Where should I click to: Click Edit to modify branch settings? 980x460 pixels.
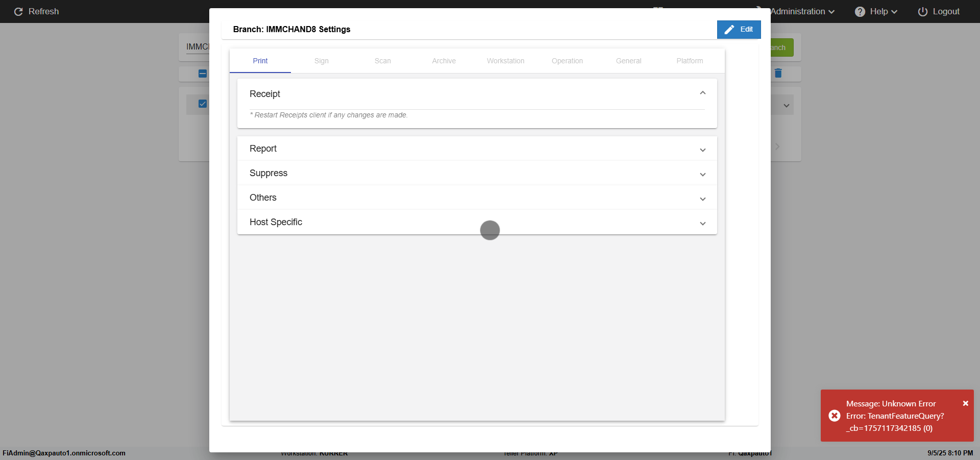tap(739, 29)
